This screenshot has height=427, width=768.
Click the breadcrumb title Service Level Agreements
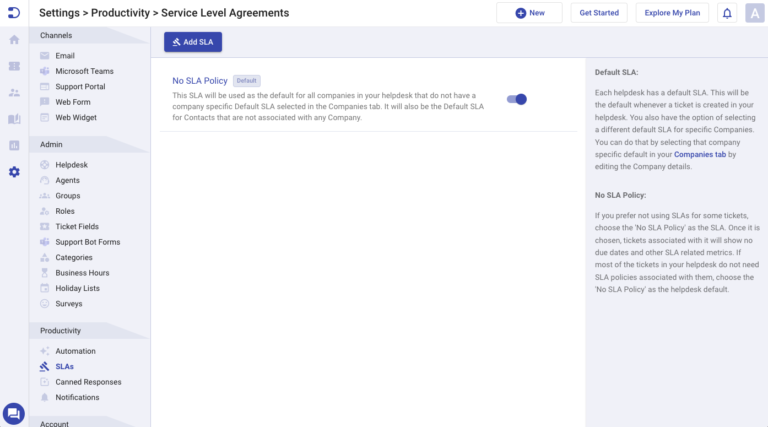coord(225,13)
